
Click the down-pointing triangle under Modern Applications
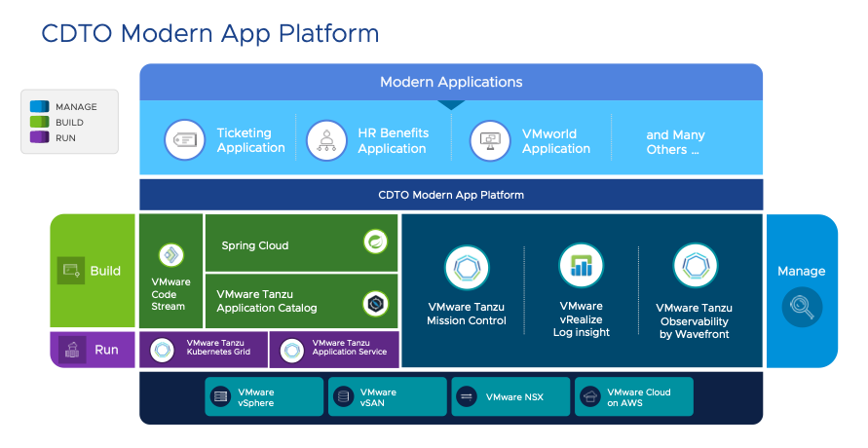click(x=451, y=105)
